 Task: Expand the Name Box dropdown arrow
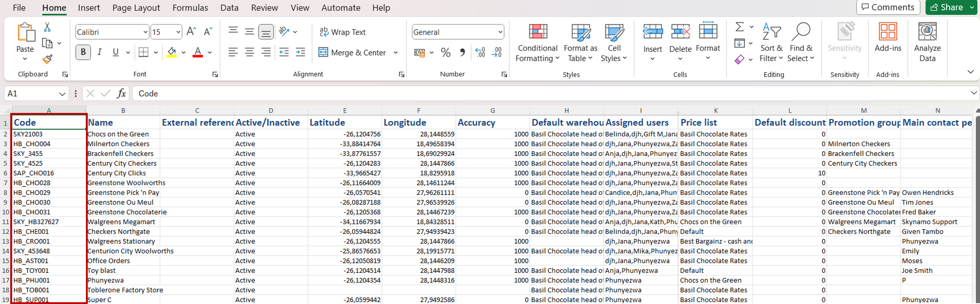(62, 94)
